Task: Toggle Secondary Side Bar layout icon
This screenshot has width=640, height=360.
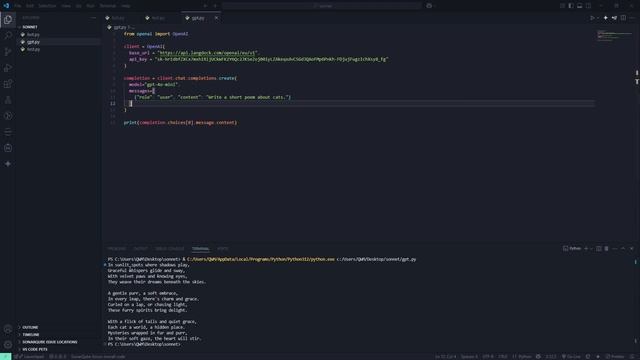Action: (588, 6)
